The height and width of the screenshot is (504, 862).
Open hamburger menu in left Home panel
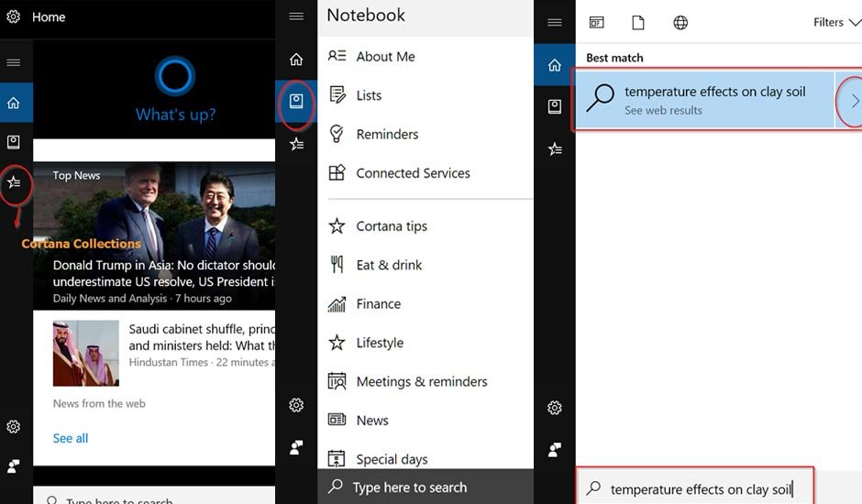coord(13,62)
